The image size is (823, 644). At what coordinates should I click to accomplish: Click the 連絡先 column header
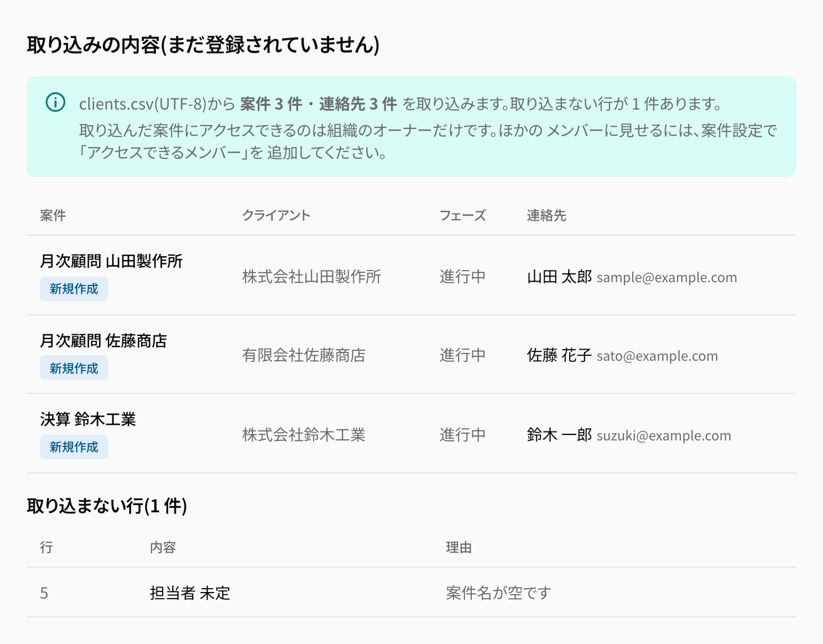click(x=546, y=215)
